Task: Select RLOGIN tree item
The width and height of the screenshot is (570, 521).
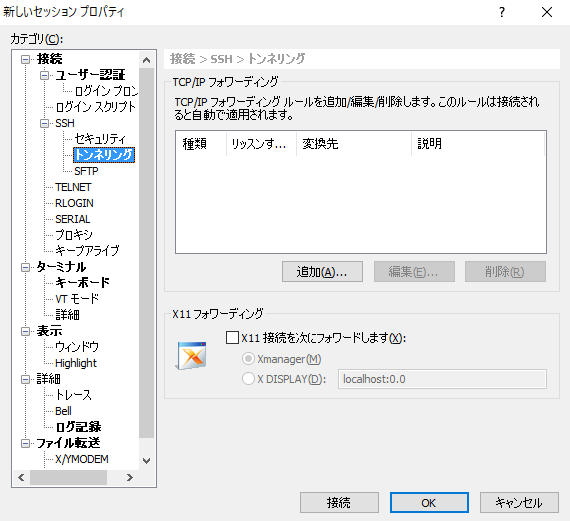Action: point(74,203)
